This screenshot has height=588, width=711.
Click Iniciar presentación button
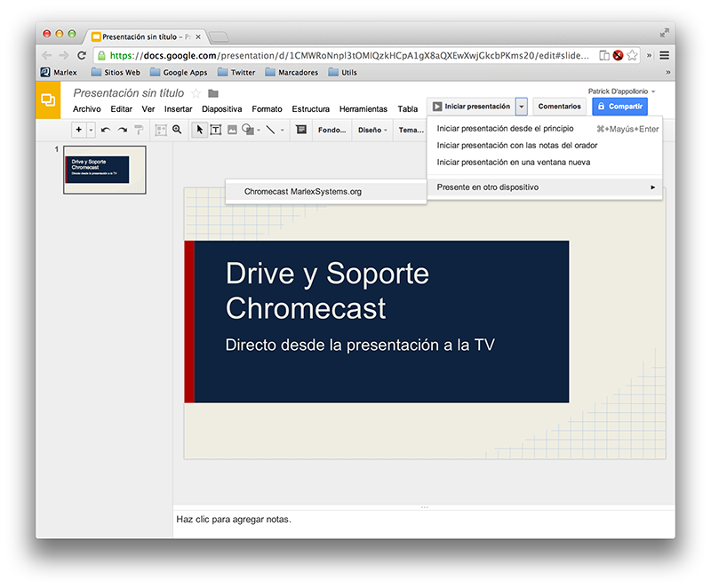(471, 107)
